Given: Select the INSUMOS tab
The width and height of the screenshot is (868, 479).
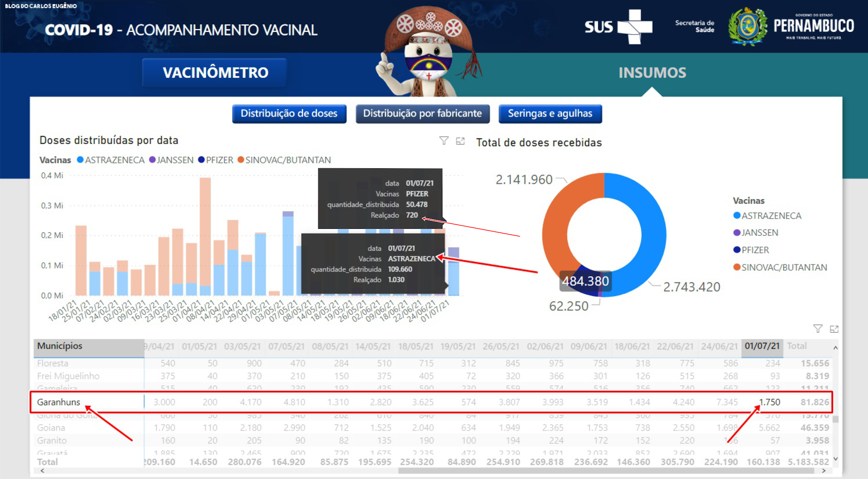Looking at the screenshot, I should click(652, 72).
